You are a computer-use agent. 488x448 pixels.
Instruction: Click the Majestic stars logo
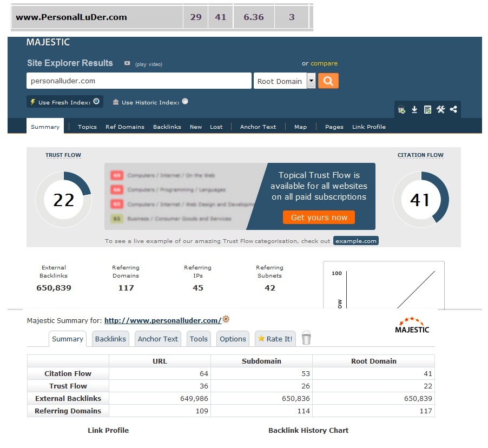[x=412, y=325]
